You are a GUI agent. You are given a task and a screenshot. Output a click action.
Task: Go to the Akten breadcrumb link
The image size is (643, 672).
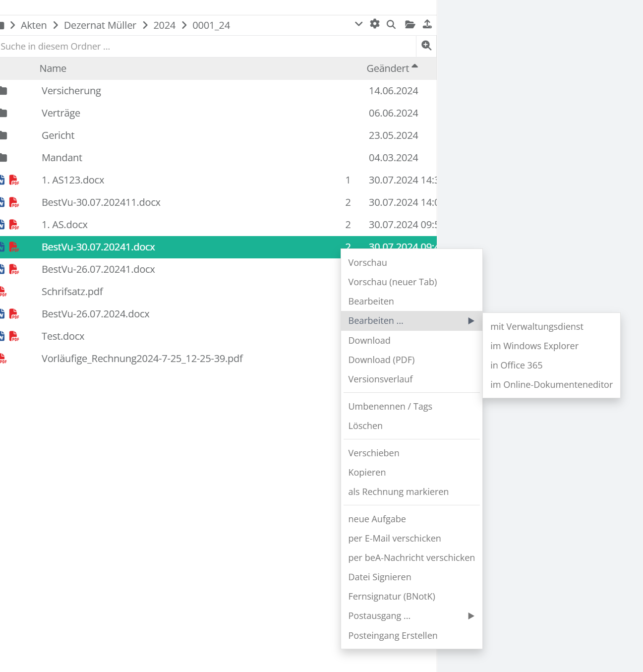34,25
